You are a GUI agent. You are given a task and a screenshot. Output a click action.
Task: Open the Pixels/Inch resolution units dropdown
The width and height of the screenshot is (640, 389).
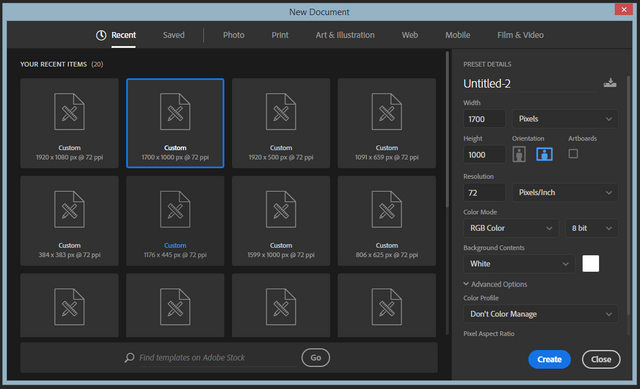(565, 192)
